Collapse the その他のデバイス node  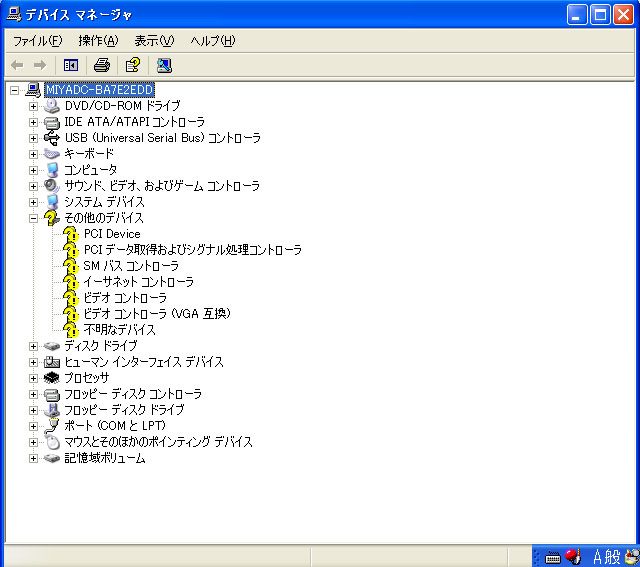(33, 218)
